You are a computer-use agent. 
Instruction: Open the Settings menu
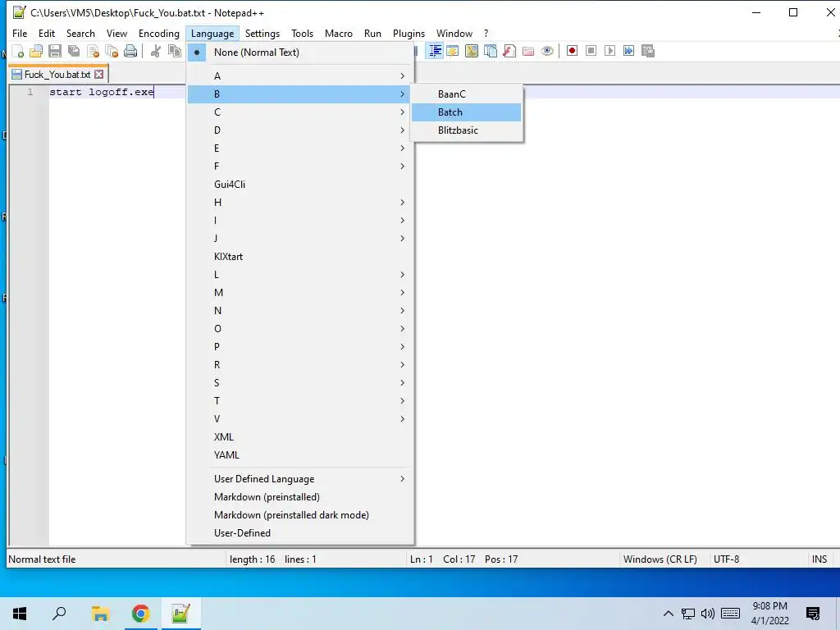coord(262,33)
